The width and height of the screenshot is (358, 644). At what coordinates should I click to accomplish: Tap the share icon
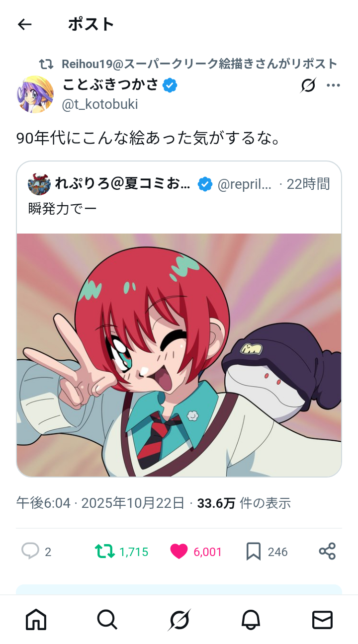click(327, 551)
